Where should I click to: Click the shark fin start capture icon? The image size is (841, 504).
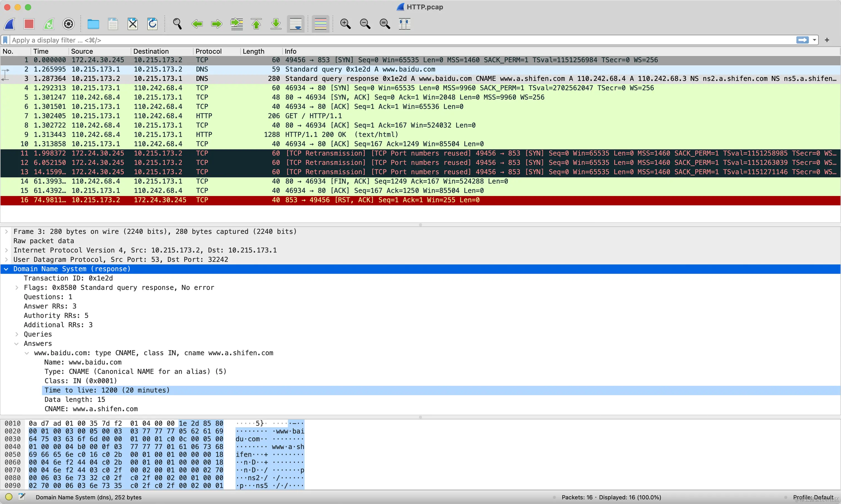[10, 24]
